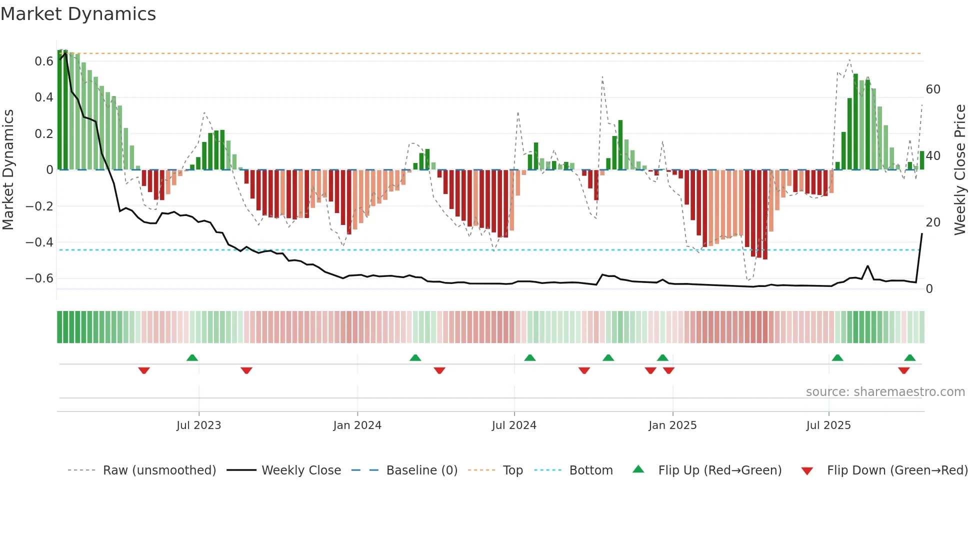Click the first flip-down marker before Jul 2023
Viewport: 980px width, 551px height.
tap(144, 370)
